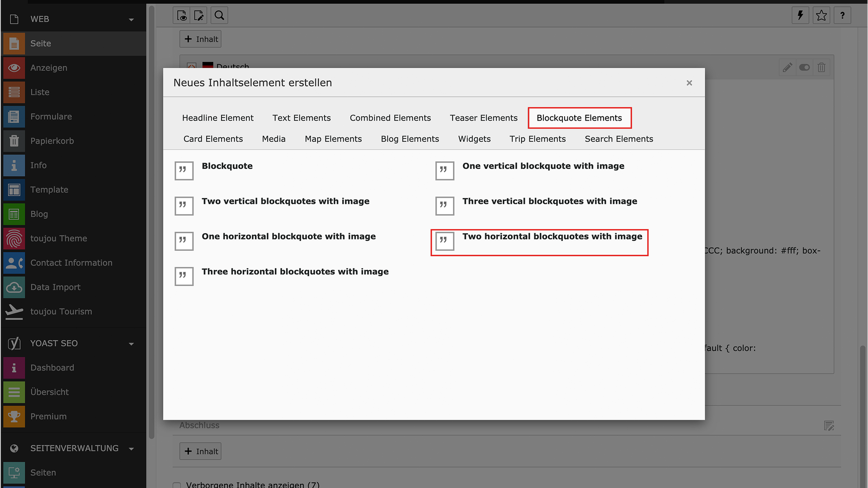
Task: Open the flush cache lightning icon
Action: coord(800,15)
